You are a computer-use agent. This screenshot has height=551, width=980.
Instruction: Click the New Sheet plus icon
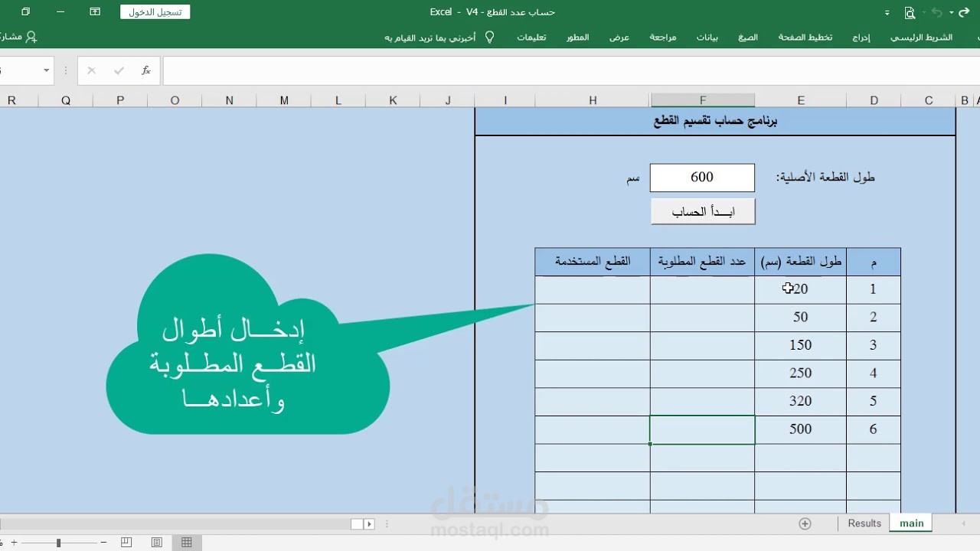(x=805, y=523)
